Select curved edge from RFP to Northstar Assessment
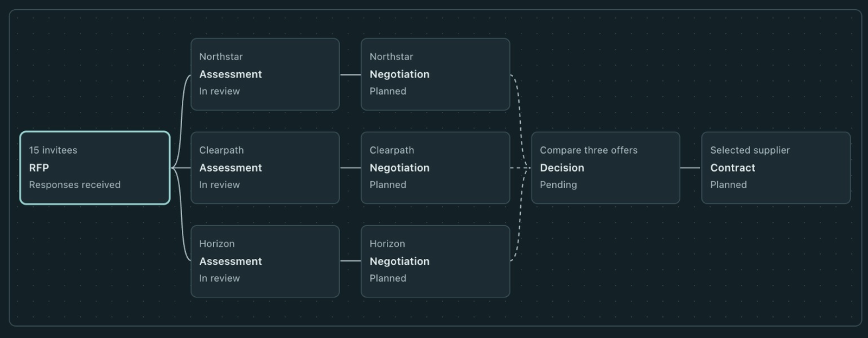Viewport: 868px width, 338px height. pos(181,119)
